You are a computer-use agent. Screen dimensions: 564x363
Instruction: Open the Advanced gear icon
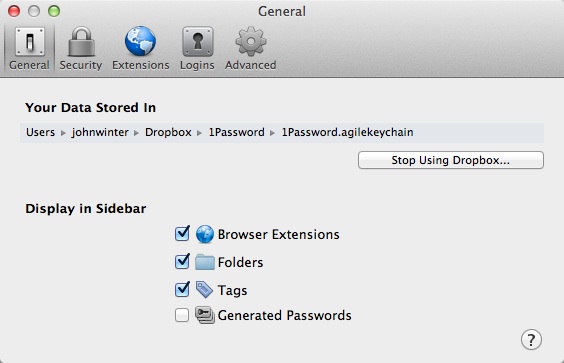tap(251, 41)
